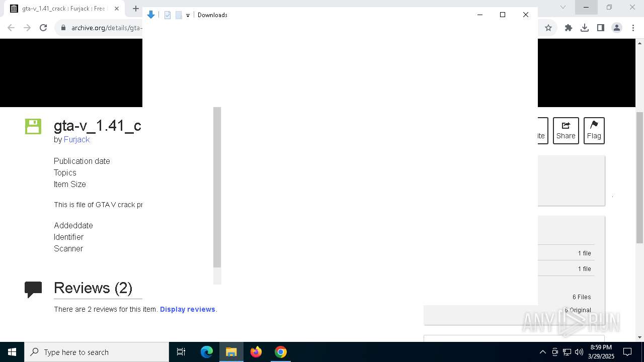Open a new Chrome tab
The image size is (644, 362).
pos(135,9)
